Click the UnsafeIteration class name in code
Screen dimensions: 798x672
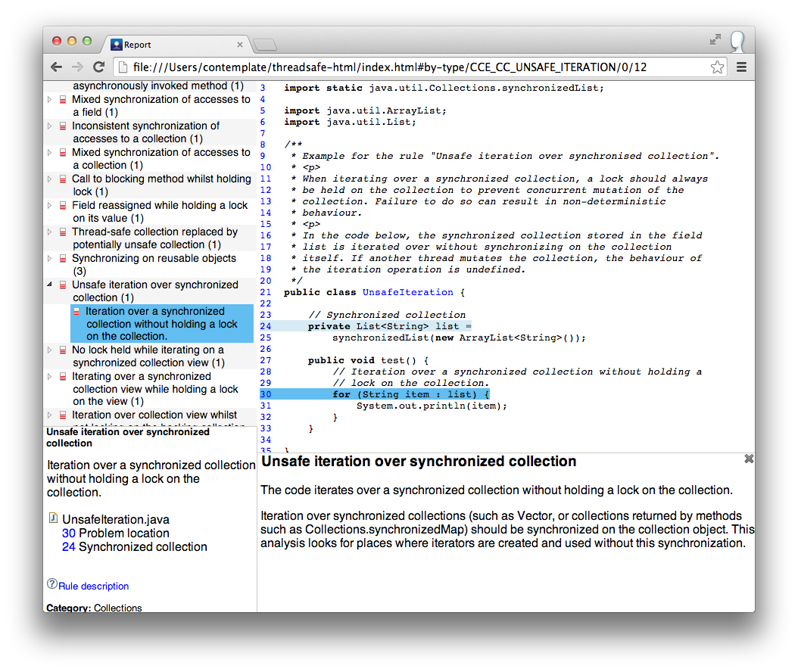407,292
